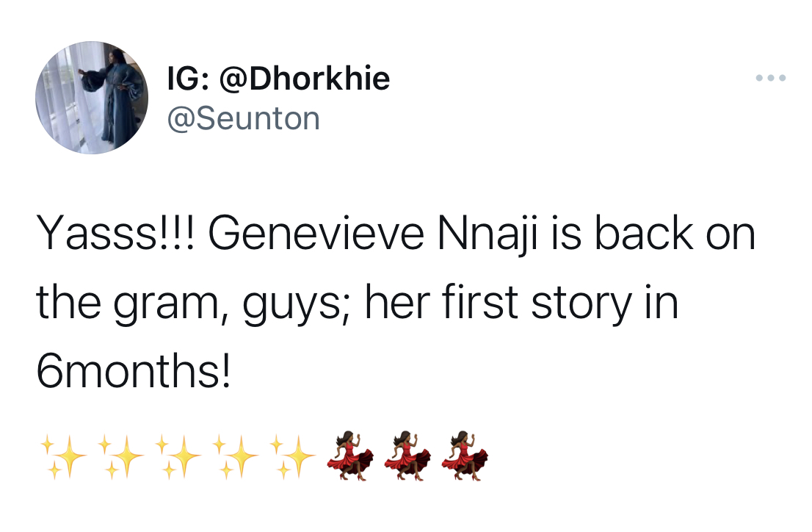812x532 pixels.
Task: Click the word Yasss!!! in the tweet
Action: 117,234
